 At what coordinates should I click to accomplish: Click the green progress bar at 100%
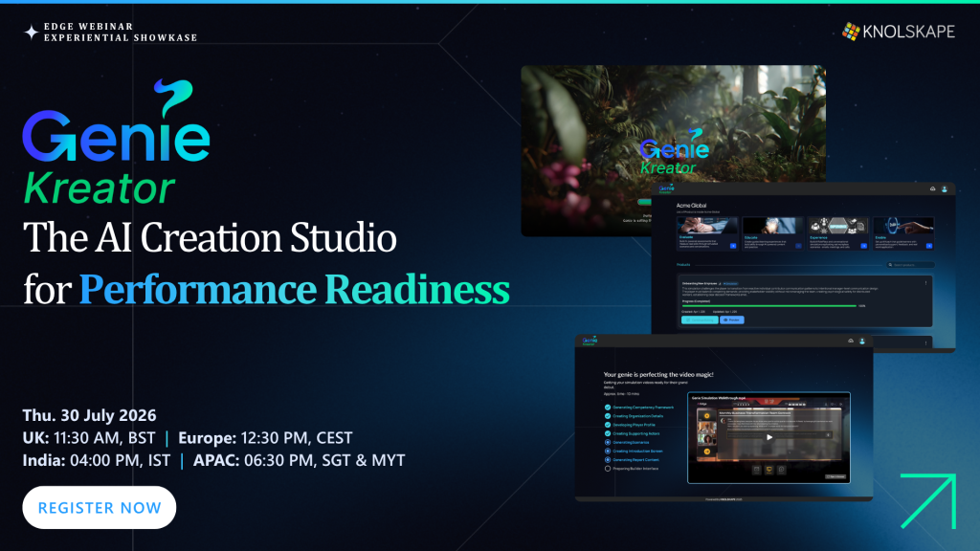click(768, 305)
